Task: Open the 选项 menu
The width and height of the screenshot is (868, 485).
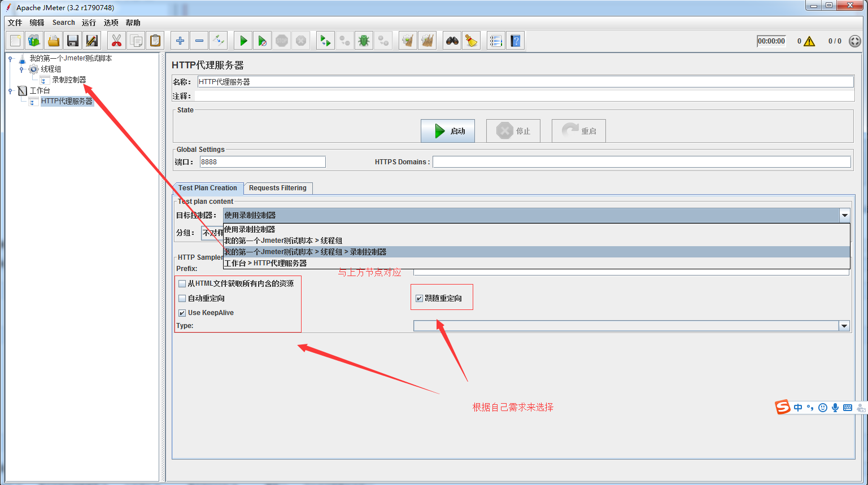Action: click(111, 23)
